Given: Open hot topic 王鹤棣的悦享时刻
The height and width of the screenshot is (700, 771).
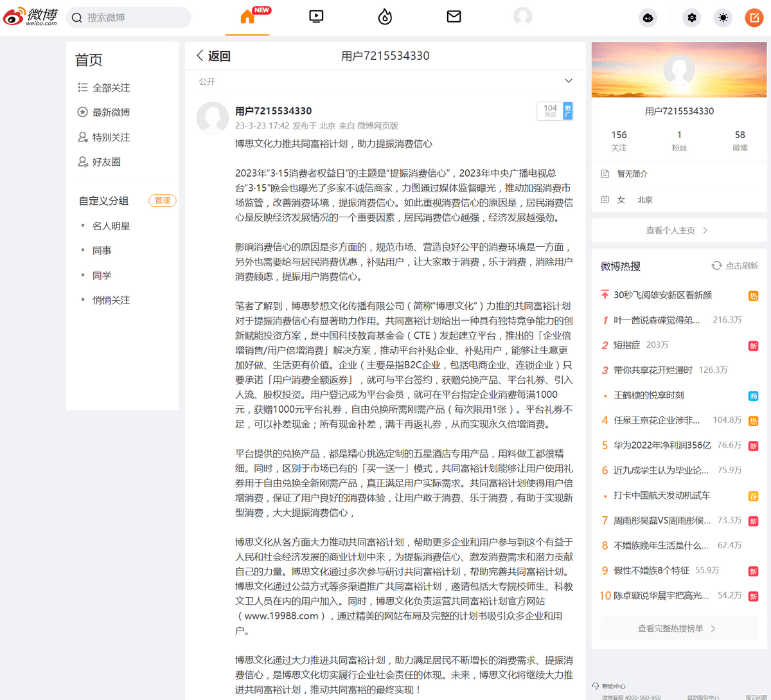Looking at the screenshot, I should (x=649, y=395).
